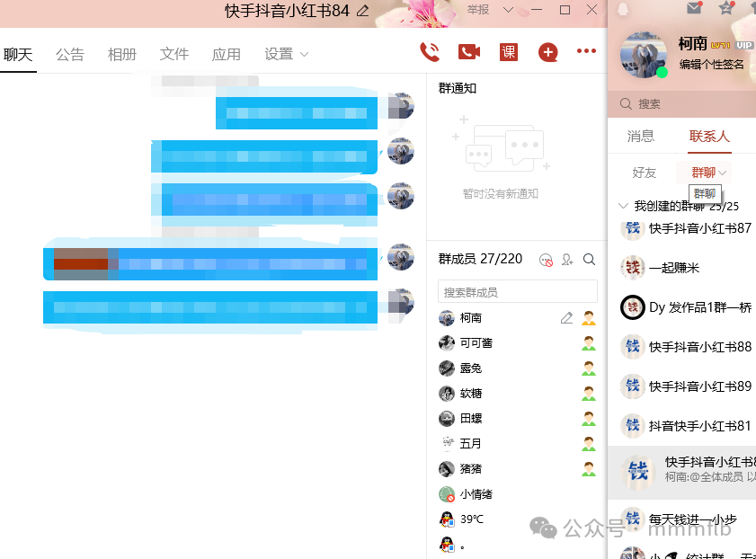Select member 田螺 in the list
The image size is (756, 559).
pyautogui.click(x=518, y=418)
